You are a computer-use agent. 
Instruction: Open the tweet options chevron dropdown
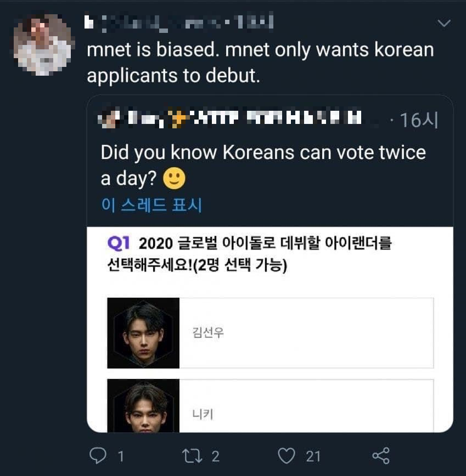point(443,23)
